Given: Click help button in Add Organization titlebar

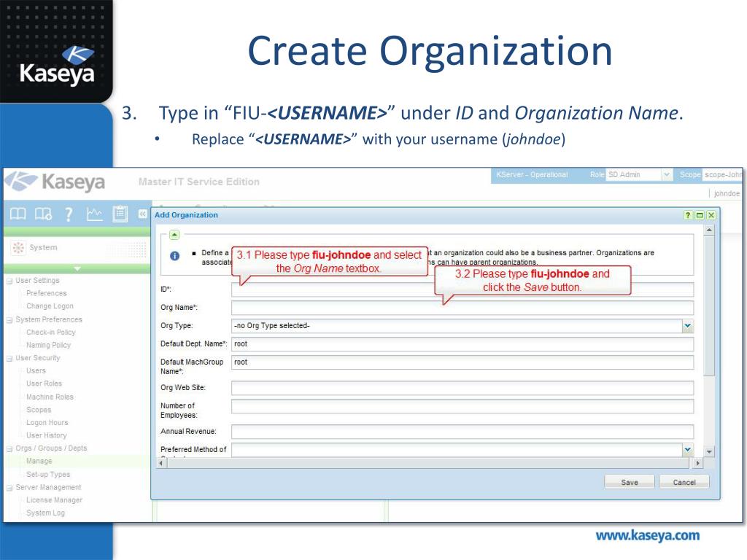Looking at the screenshot, I should coord(687,215).
